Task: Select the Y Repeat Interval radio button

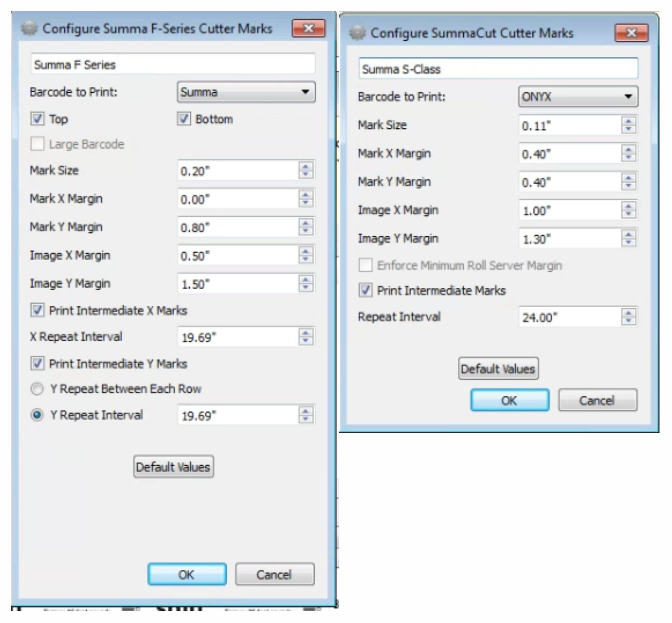Action: point(37,415)
